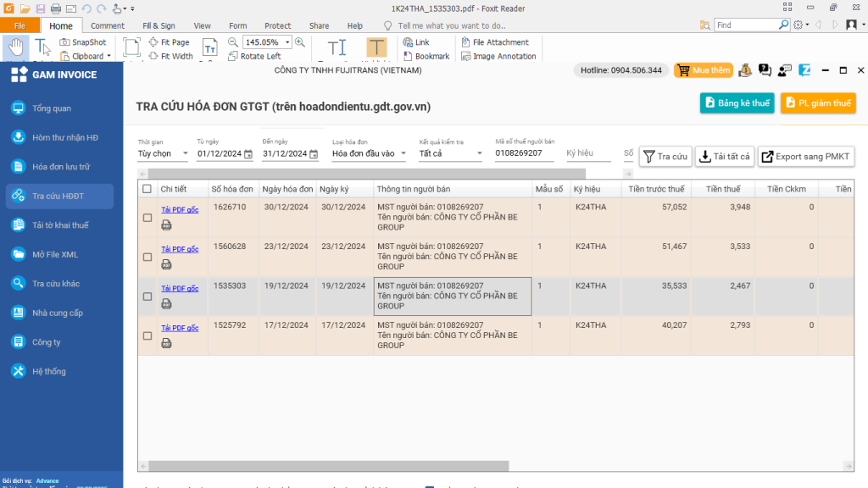
Task: Click the Foxit Undo arrow
Action: [x=86, y=8]
